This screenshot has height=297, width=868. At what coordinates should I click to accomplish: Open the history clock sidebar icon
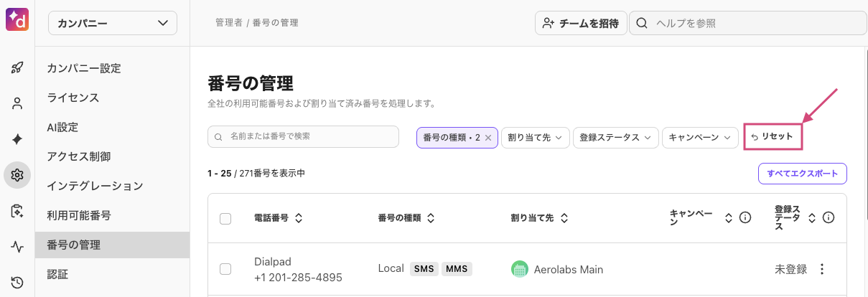click(17, 282)
